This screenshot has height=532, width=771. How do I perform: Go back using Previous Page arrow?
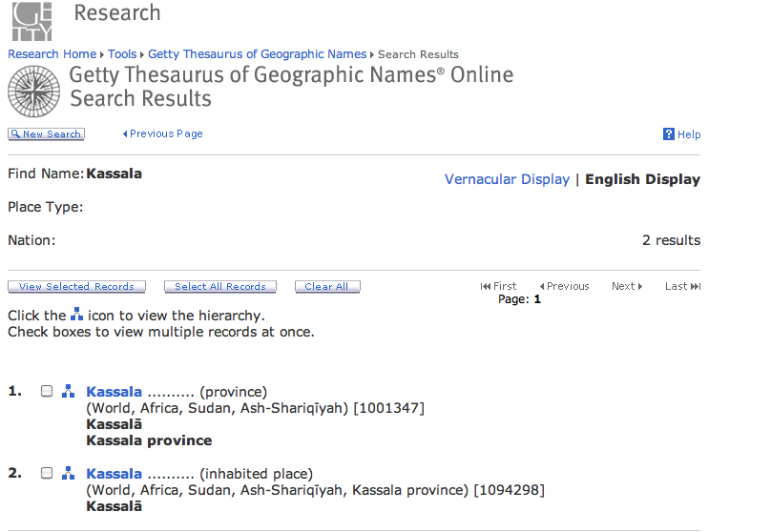(163, 134)
